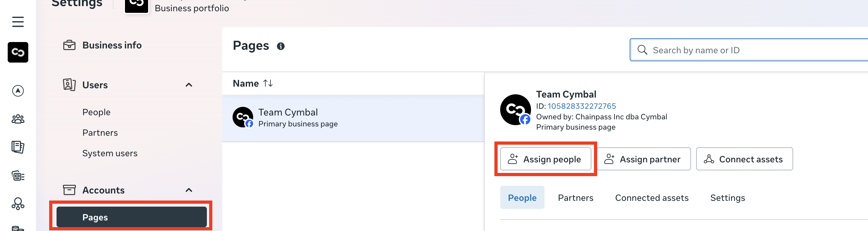Select System users in the sidebar
This screenshot has width=868, height=231.
[x=110, y=153]
